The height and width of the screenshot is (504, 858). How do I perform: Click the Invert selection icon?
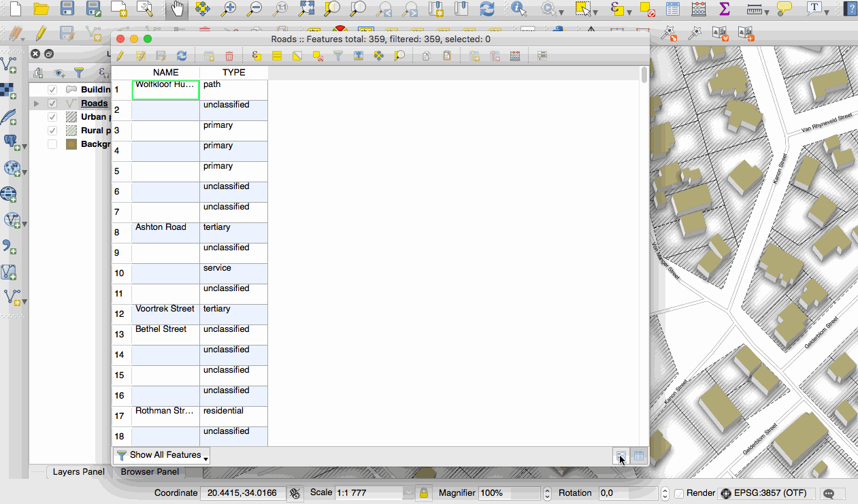pos(297,56)
